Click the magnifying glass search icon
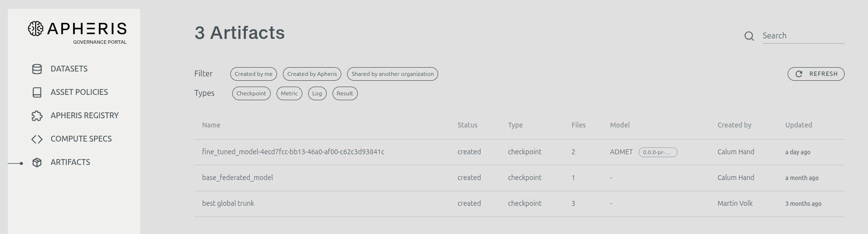The image size is (868, 234). pyautogui.click(x=749, y=36)
